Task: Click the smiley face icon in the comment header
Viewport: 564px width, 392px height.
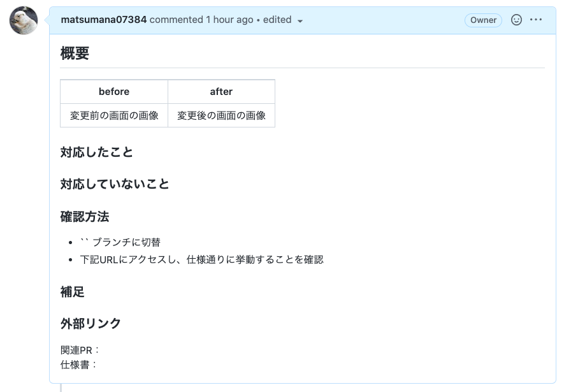Action: pyautogui.click(x=517, y=20)
